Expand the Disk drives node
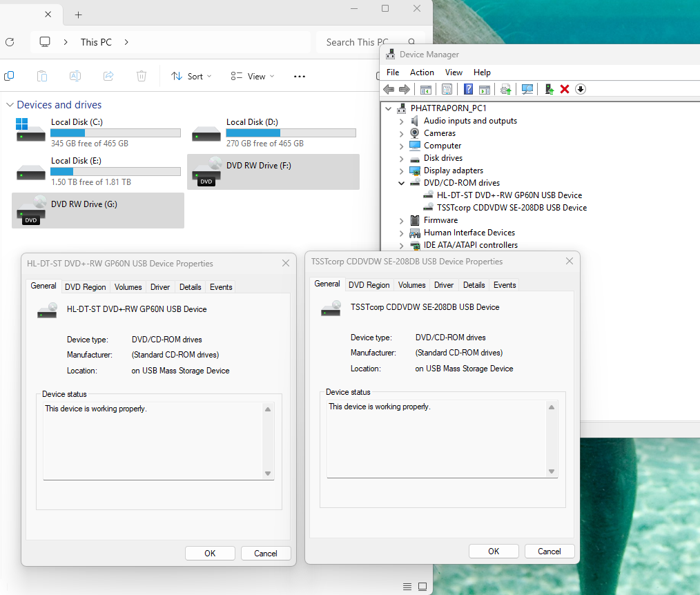 coord(401,159)
